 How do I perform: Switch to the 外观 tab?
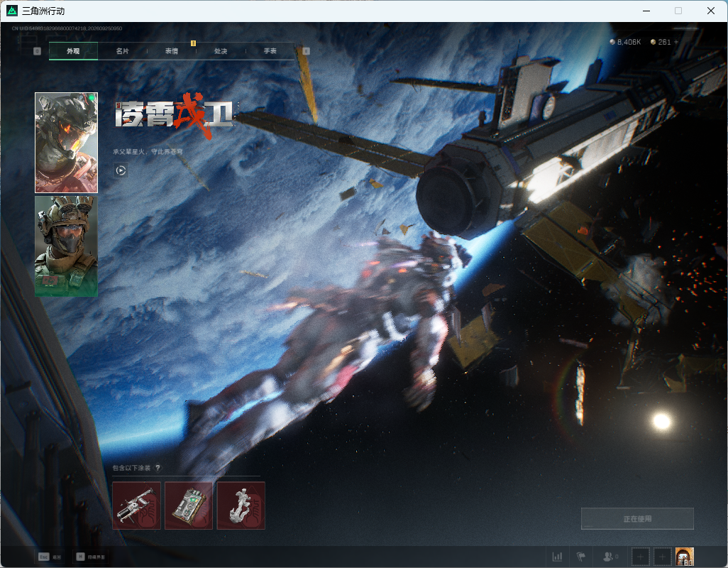click(x=73, y=51)
